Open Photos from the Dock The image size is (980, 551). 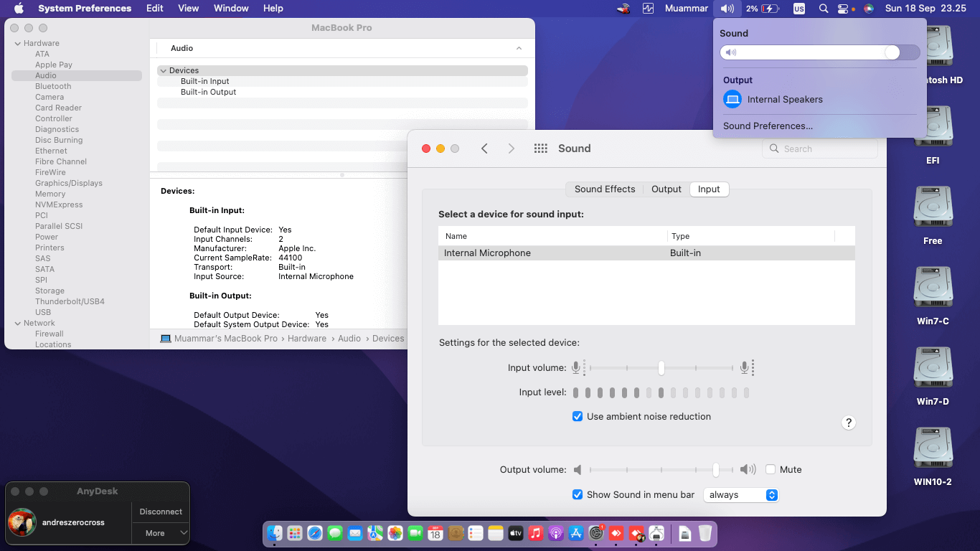click(x=395, y=533)
